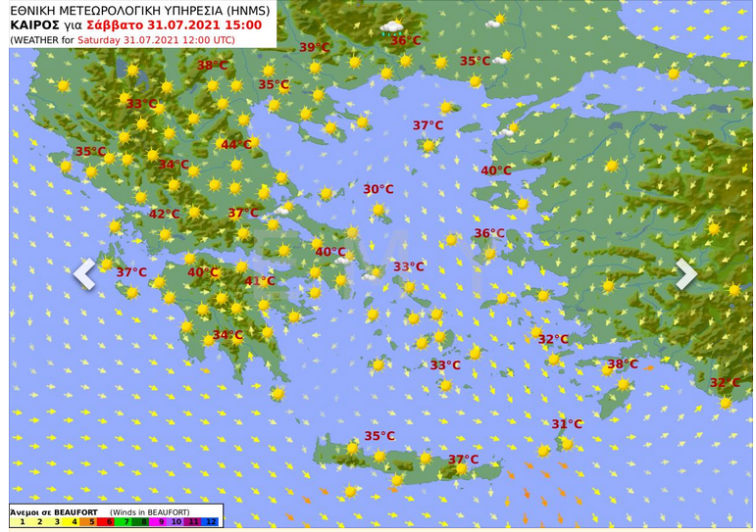
Task: Click the rain cloud icon near 36°C
Action: [392, 28]
